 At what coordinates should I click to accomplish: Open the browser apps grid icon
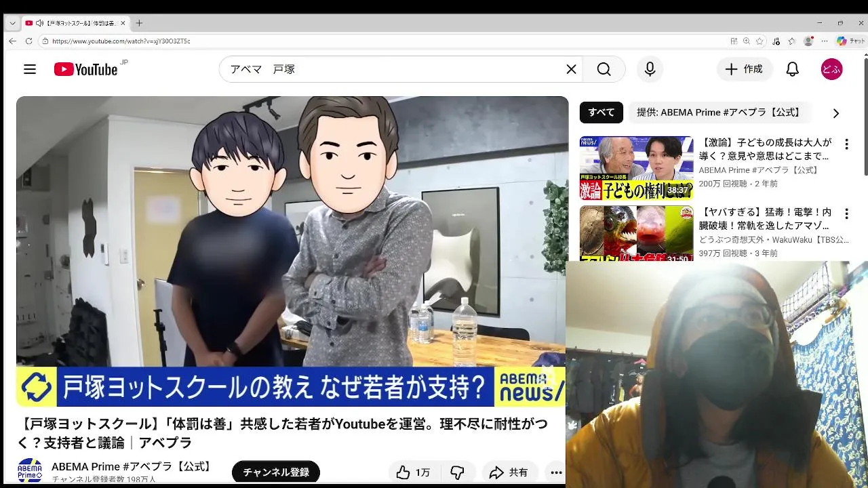point(734,41)
